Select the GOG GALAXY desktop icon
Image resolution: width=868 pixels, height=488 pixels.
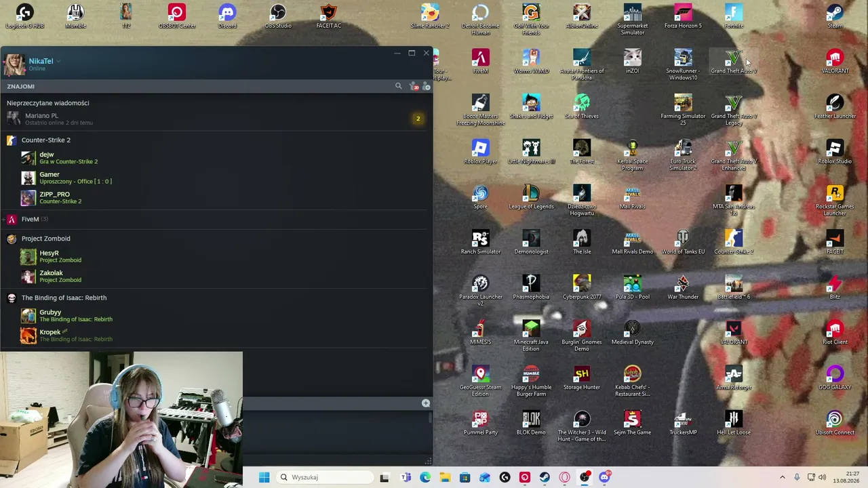click(835, 378)
